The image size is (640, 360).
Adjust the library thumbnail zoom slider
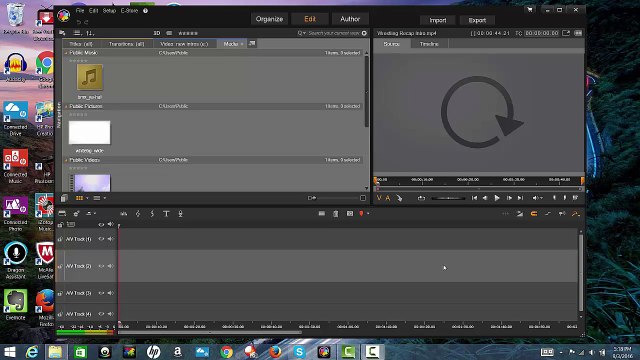[x=337, y=198]
